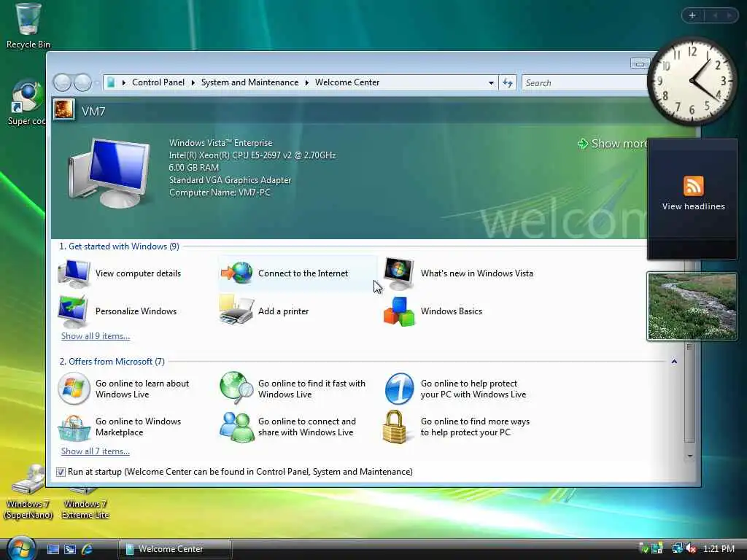
Task: Uncheck Run at startup checkbox
Action: click(61, 472)
